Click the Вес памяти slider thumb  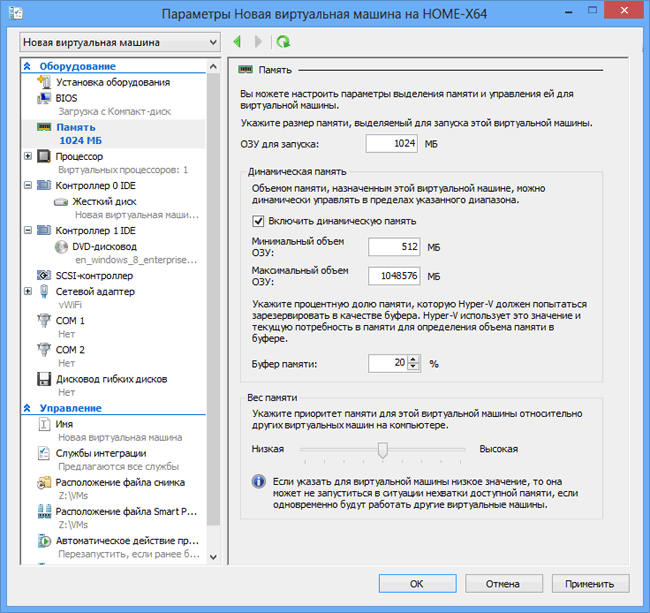tap(383, 450)
